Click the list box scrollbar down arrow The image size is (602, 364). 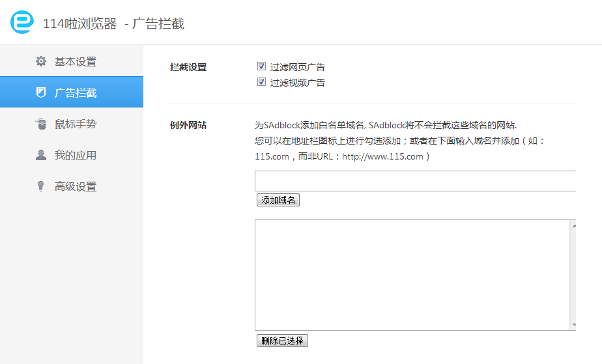574,325
